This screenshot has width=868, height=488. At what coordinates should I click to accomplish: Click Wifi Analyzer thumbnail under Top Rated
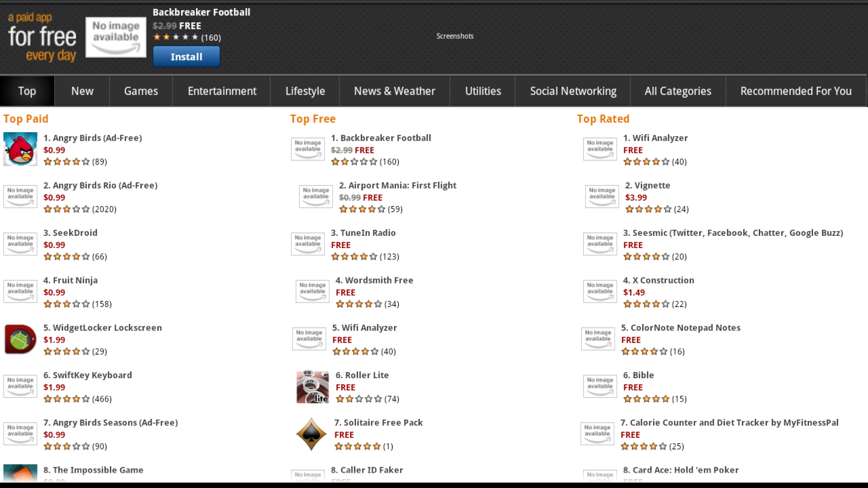[x=600, y=149]
